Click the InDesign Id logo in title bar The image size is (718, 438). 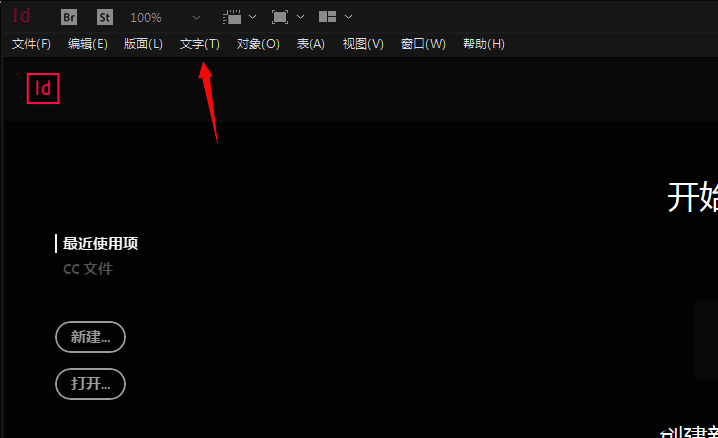(22, 16)
